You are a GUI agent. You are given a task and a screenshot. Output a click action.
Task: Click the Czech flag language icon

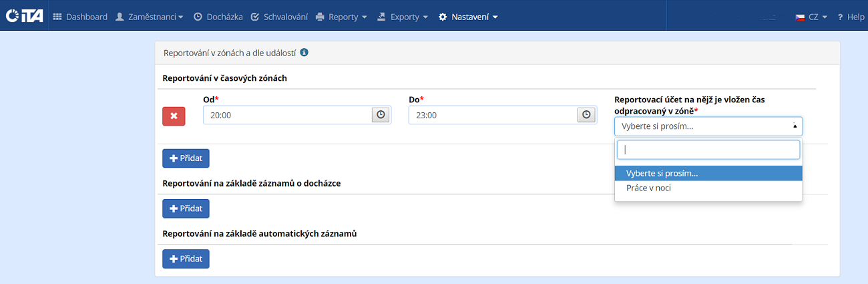799,17
